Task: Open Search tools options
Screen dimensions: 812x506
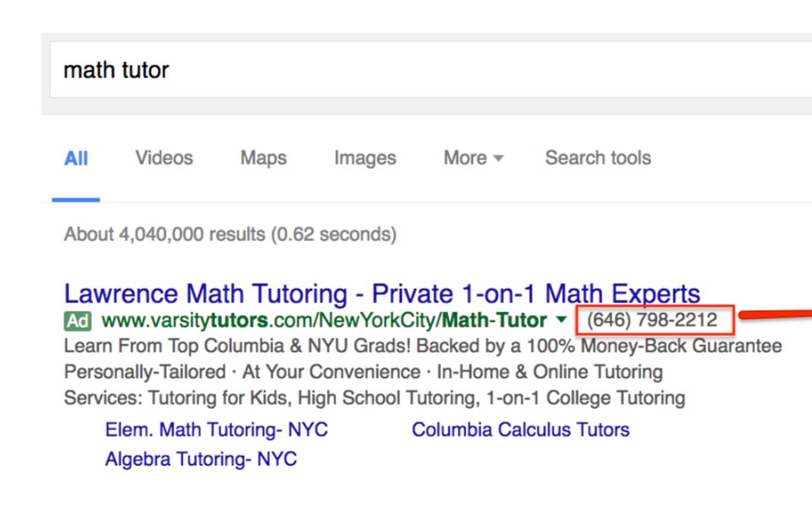Action: (598, 158)
